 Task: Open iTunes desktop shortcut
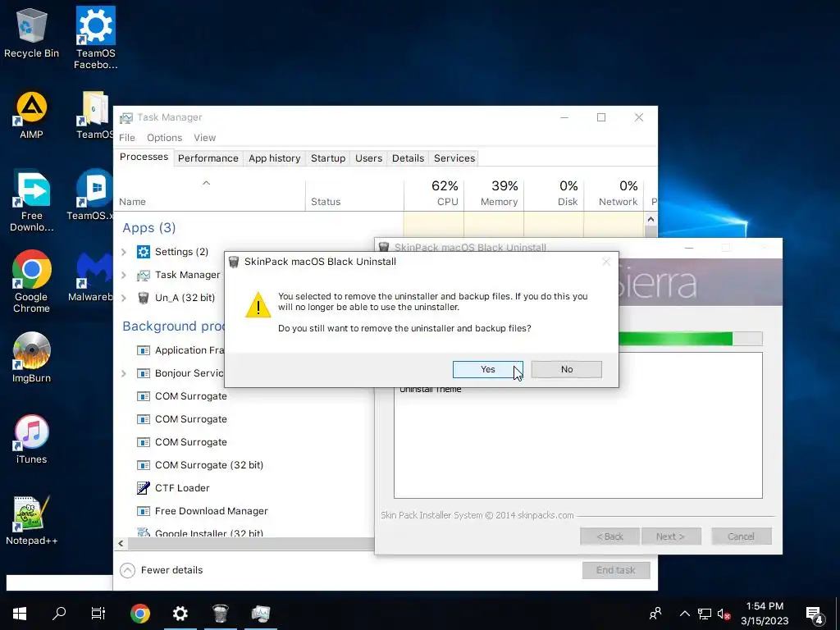pyautogui.click(x=31, y=440)
